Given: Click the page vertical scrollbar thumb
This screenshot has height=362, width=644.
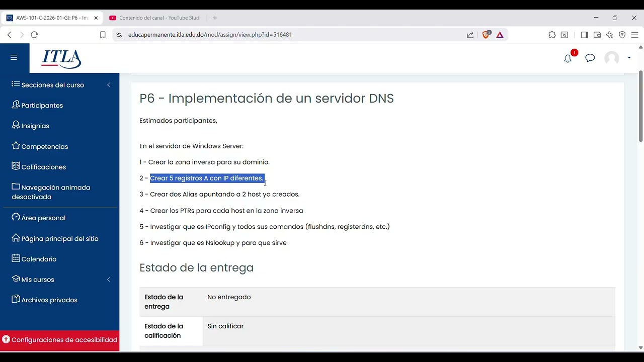Looking at the screenshot, I should point(640,106).
